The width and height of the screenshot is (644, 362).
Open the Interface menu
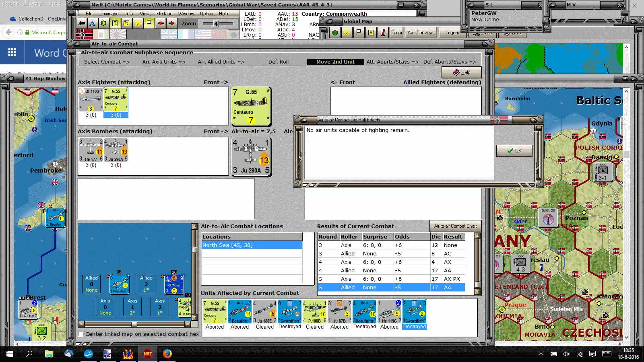[x=164, y=14]
